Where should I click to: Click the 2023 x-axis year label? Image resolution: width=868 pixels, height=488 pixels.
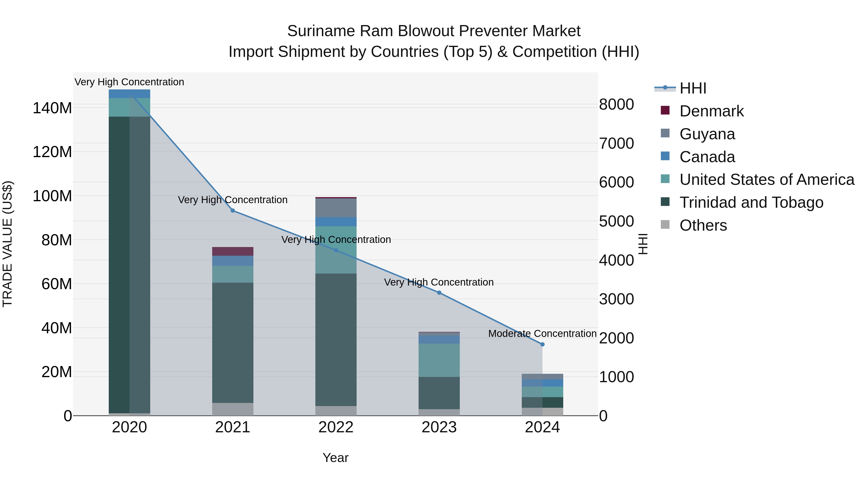click(x=439, y=427)
